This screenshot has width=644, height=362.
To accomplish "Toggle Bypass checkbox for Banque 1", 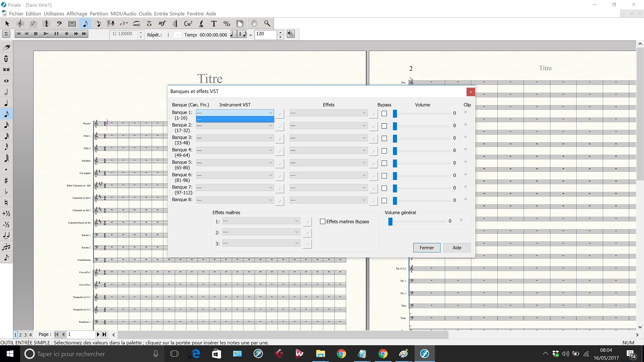I will (384, 114).
